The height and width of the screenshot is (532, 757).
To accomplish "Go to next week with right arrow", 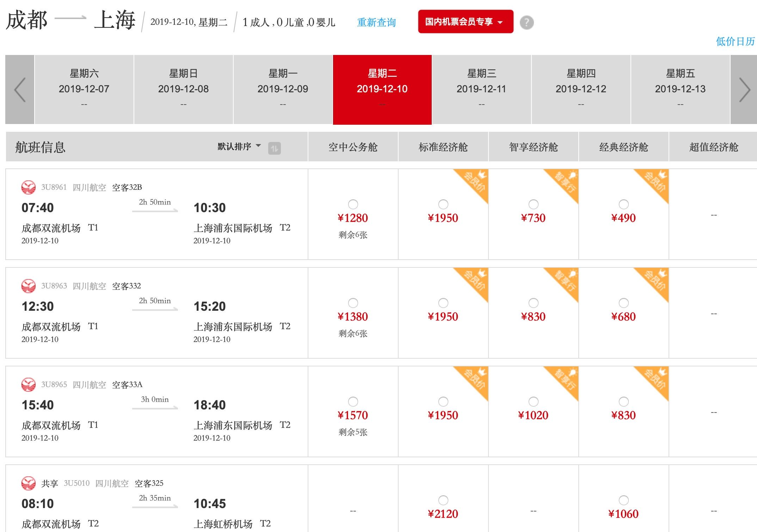I will [744, 89].
